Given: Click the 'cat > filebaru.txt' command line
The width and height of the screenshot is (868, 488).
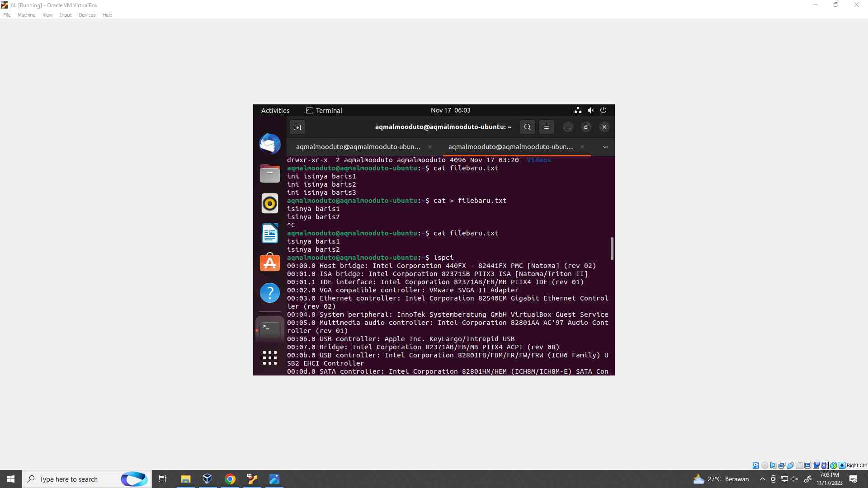Looking at the screenshot, I should point(470,201).
